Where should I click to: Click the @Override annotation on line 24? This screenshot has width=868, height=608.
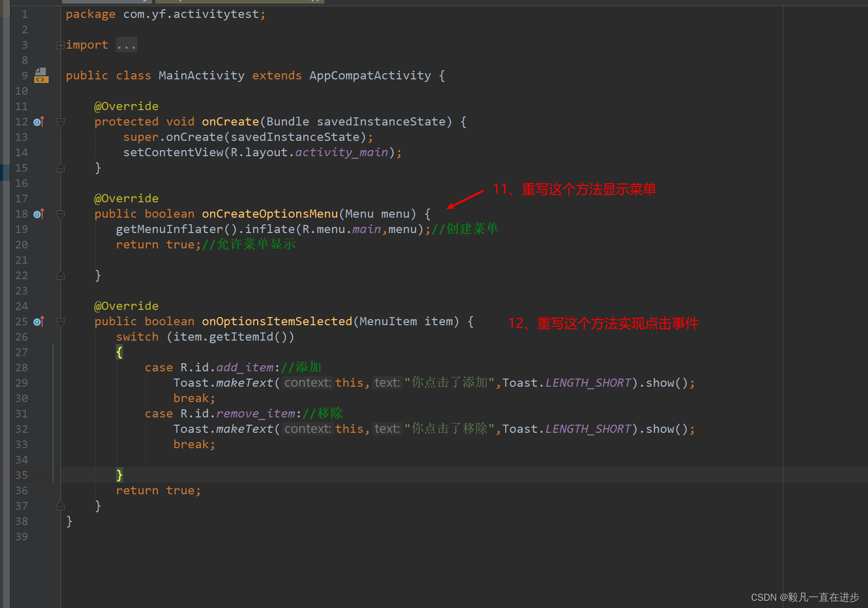tap(127, 306)
